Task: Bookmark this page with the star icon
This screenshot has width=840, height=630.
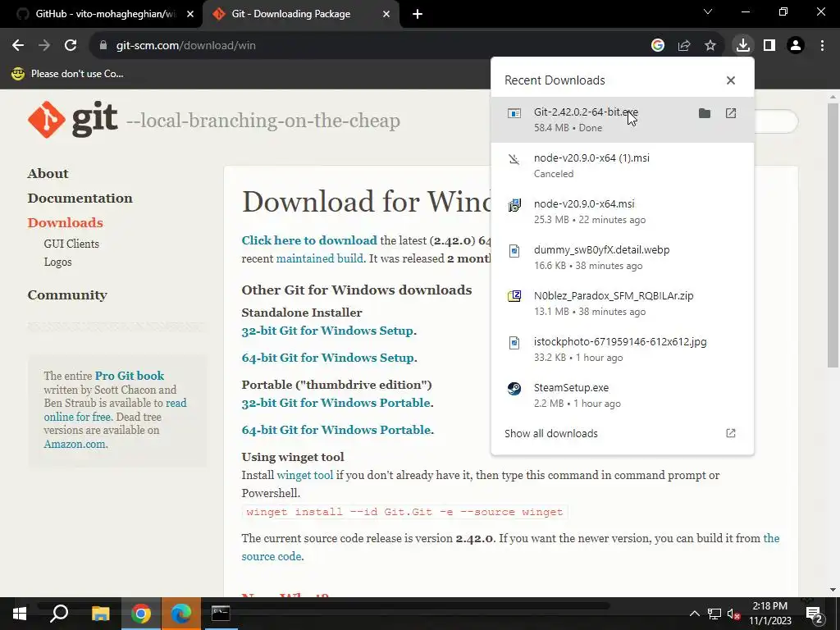Action: (710, 46)
